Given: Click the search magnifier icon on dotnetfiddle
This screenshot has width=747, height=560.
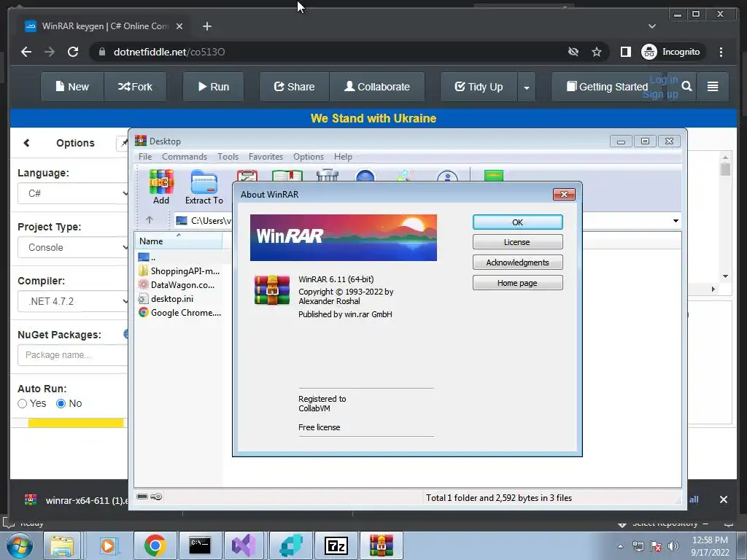Looking at the screenshot, I should 686,86.
